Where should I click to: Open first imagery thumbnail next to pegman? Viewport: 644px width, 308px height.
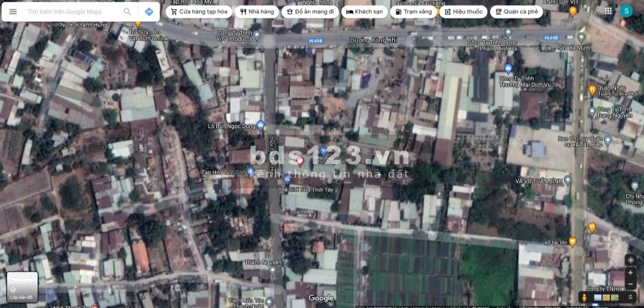(x=598, y=297)
